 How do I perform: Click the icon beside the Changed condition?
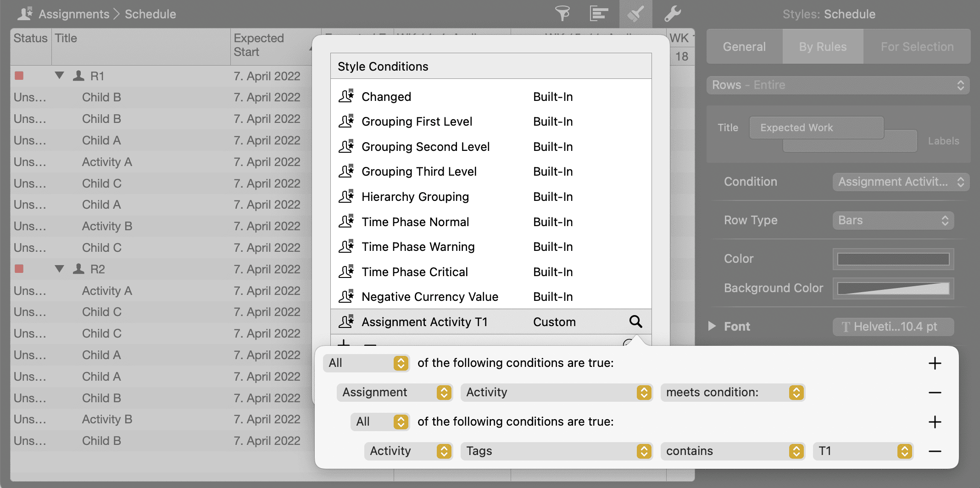pyautogui.click(x=346, y=96)
